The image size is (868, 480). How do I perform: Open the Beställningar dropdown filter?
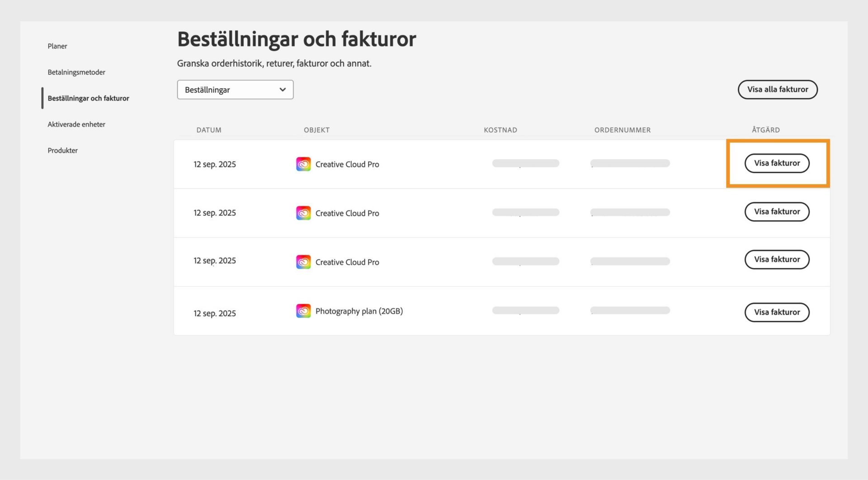[x=235, y=90]
